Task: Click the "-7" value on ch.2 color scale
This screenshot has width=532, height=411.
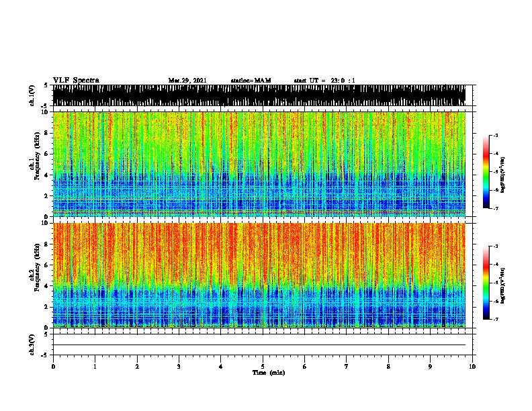Action: pos(496,320)
